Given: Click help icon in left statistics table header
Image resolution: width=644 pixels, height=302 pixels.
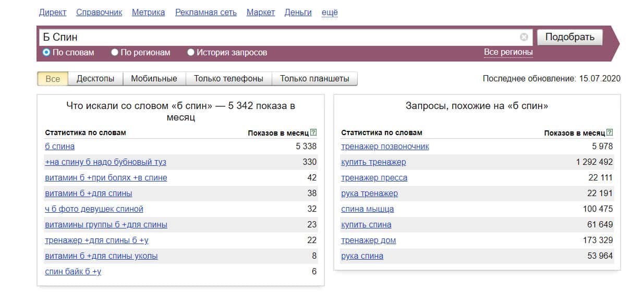Looking at the screenshot, I should 313,132.
